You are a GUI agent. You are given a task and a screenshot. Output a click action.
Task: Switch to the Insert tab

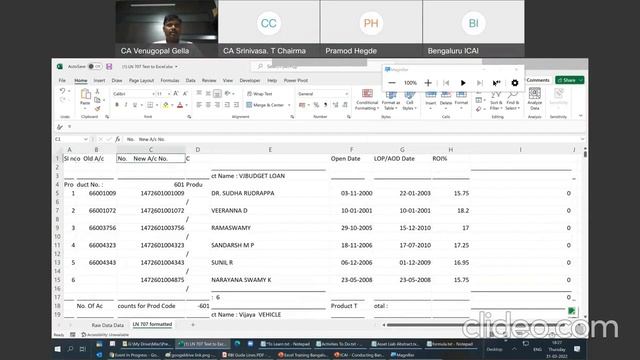point(99,80)
